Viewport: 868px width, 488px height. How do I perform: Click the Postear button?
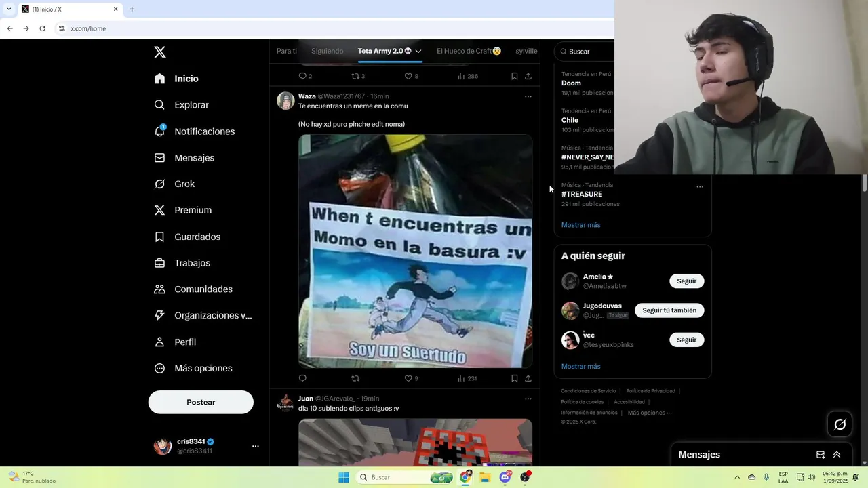click(201, 402)
